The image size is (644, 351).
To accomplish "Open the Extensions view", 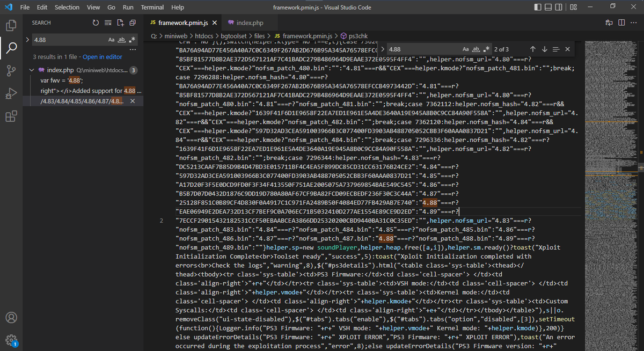I will [x=11, y=116].
